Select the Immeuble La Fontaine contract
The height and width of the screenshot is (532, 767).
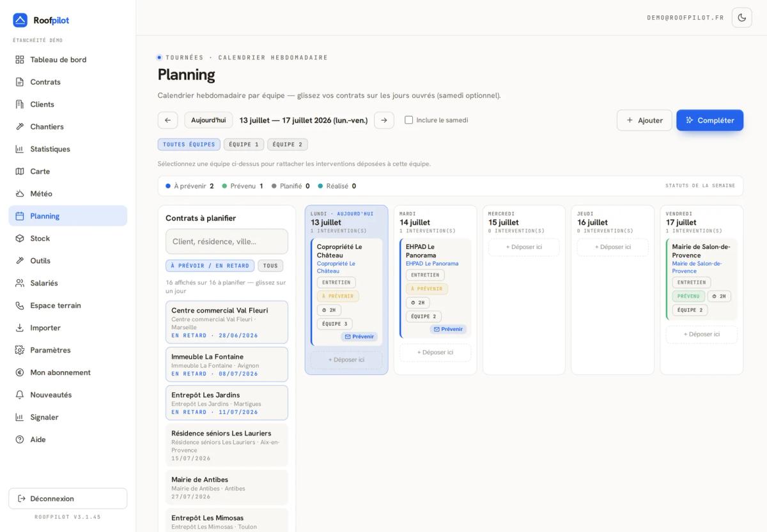(227, 365)
